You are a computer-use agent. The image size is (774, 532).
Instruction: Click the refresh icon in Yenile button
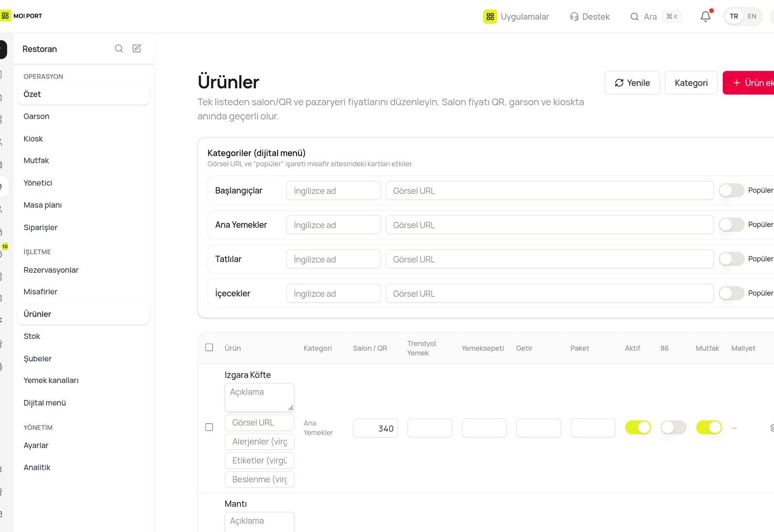(619, 83)
